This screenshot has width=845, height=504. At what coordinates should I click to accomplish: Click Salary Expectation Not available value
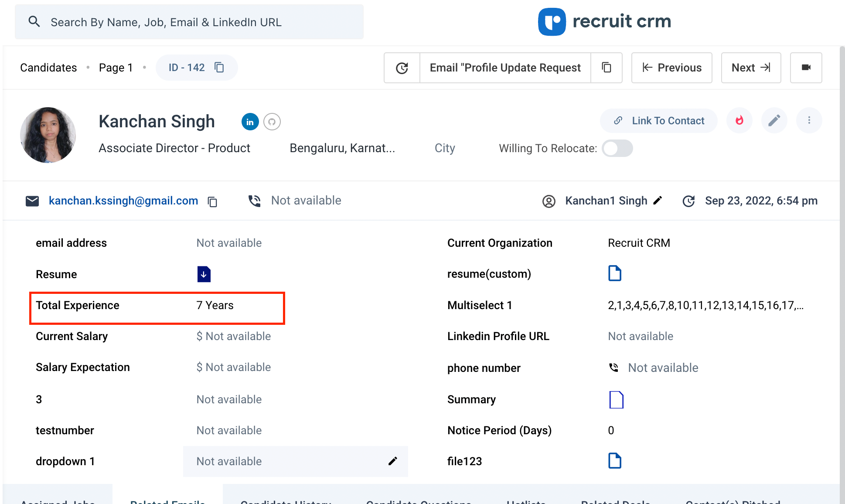pyautogui.click(x=233, y=367)
